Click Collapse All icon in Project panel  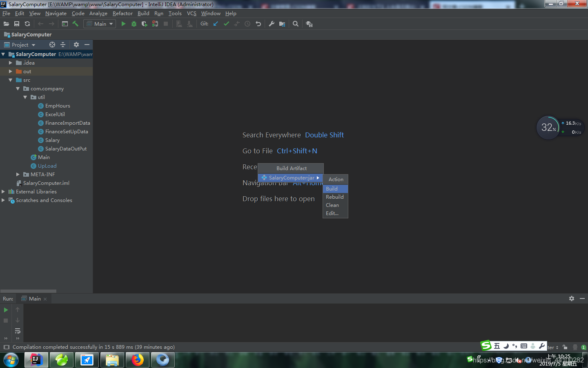(x=63, y=45)
